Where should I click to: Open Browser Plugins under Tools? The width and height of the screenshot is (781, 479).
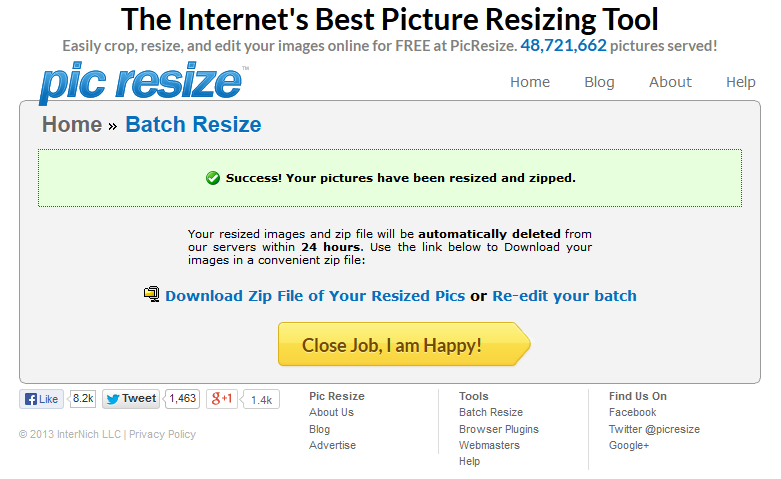499,429
